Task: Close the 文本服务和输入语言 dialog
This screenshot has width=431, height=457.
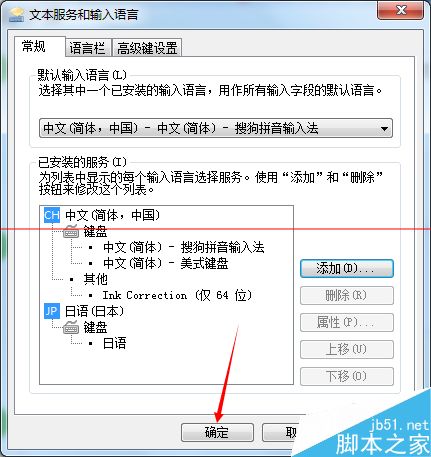Action: 401,10
